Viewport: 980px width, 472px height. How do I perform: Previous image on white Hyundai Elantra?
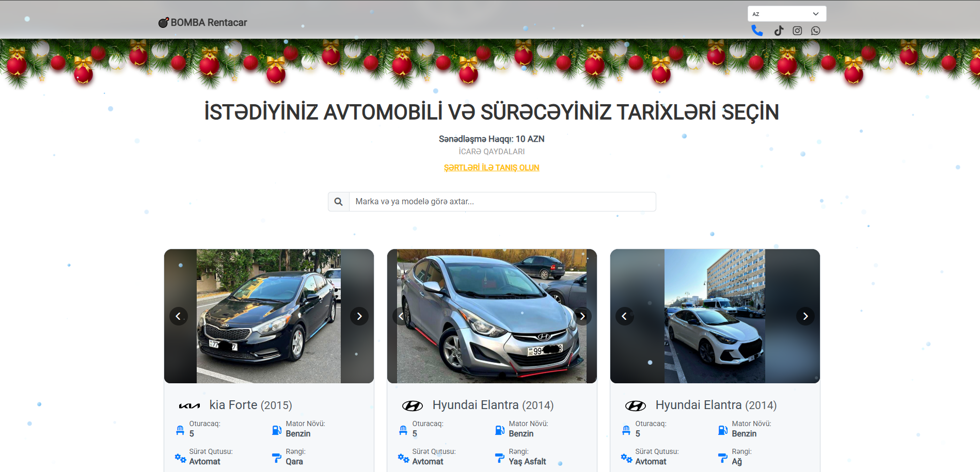(624, 316)
